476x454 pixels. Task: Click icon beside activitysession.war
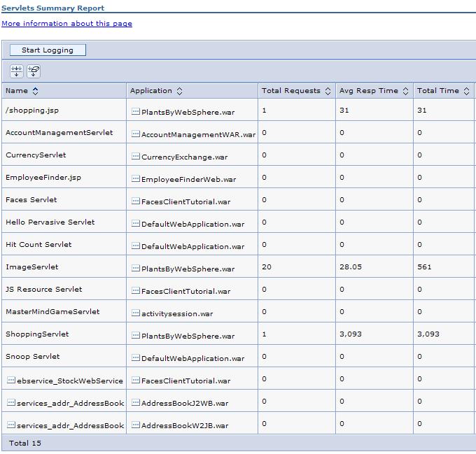pos(135,313)
